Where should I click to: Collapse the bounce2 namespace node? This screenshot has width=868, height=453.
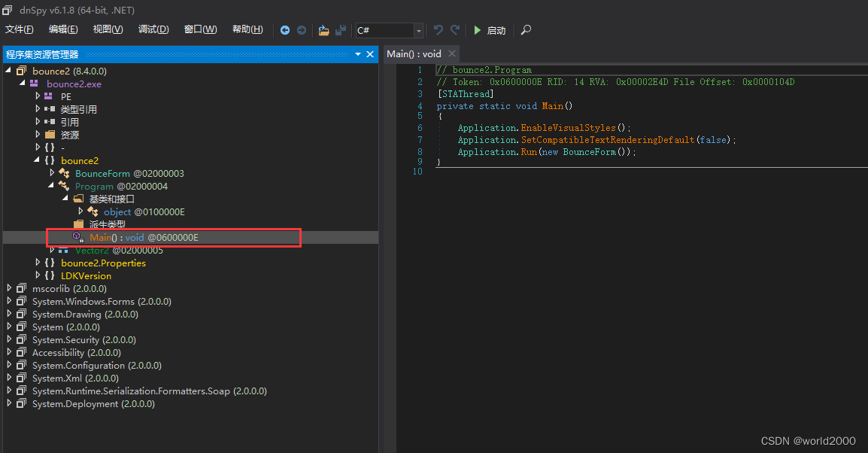(37, 160)
